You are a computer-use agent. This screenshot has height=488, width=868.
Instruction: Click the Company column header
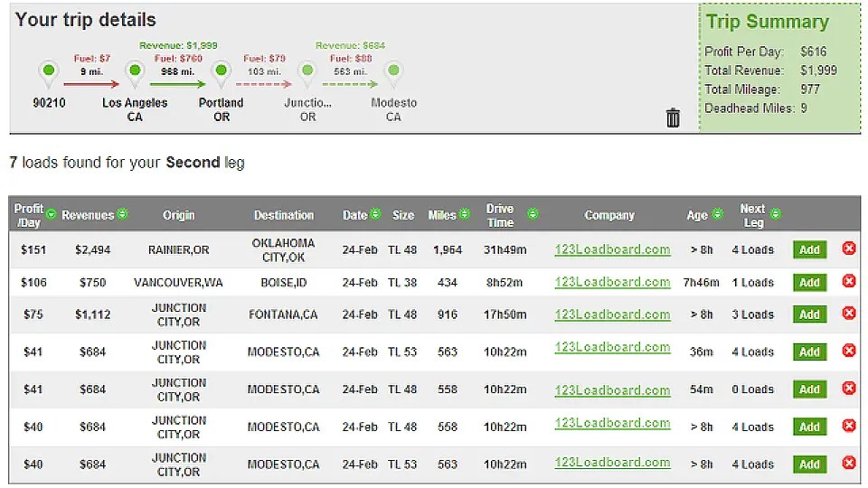click(609, 215)
